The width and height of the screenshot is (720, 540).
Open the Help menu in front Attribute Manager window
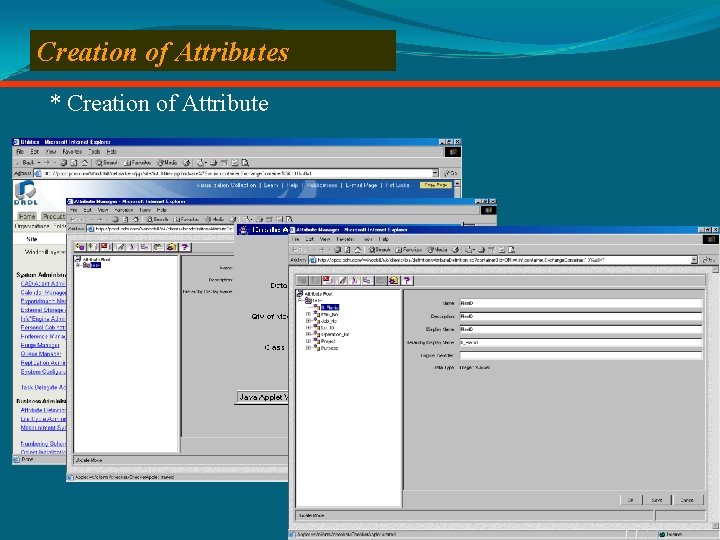click(x=383, y=239)
